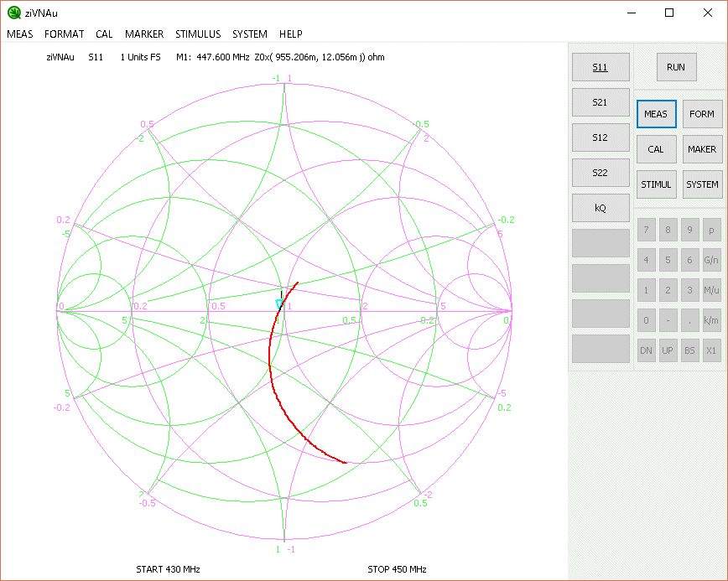Select the S22 measurement button
The image size is (728, 581).
(601, 173)
